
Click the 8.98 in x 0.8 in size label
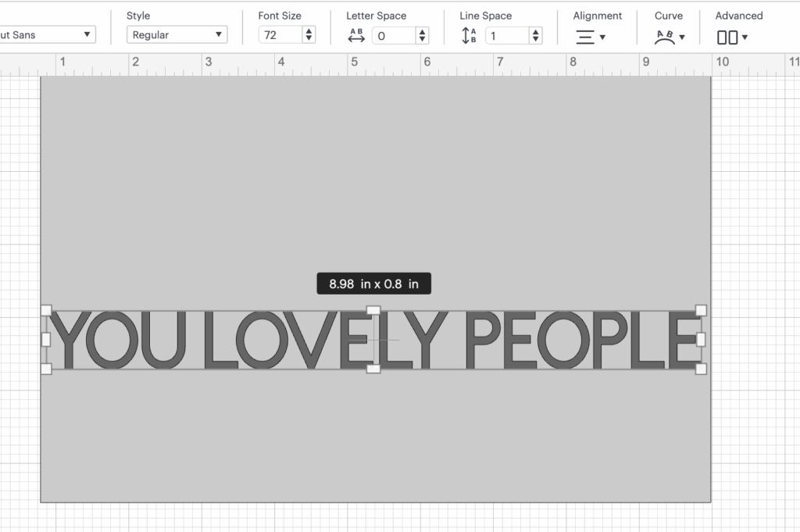click(373, 284)
